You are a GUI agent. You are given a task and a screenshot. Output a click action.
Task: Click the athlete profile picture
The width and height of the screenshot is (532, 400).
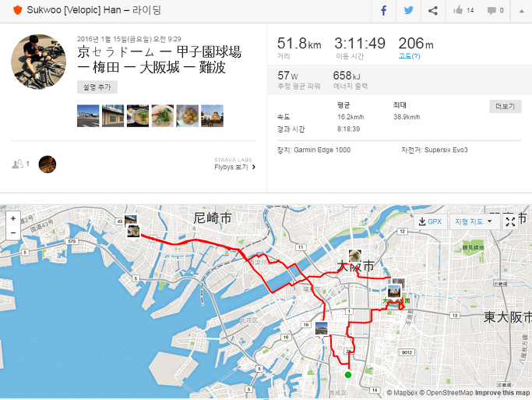coord(38,62)
